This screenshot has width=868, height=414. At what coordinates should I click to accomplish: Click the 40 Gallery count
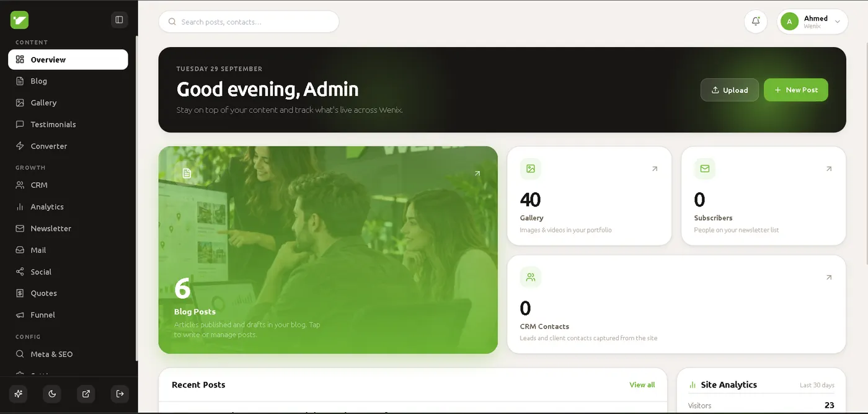(x=530, y=200)
